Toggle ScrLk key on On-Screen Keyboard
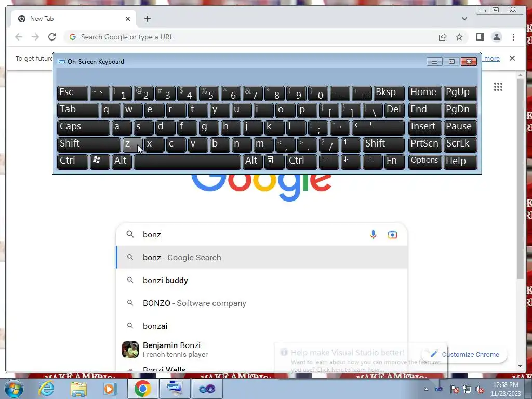532x399 pixels. pyautogui.click(x=460, y=144)
